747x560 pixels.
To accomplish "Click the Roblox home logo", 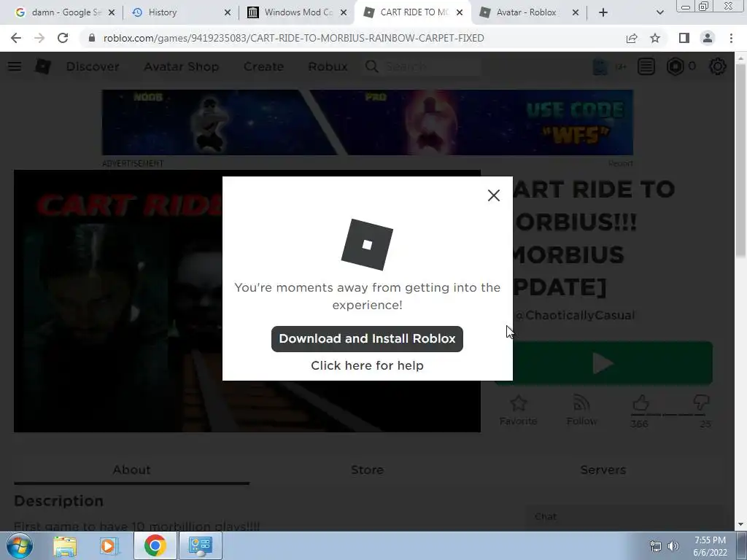I will [42, 66].
